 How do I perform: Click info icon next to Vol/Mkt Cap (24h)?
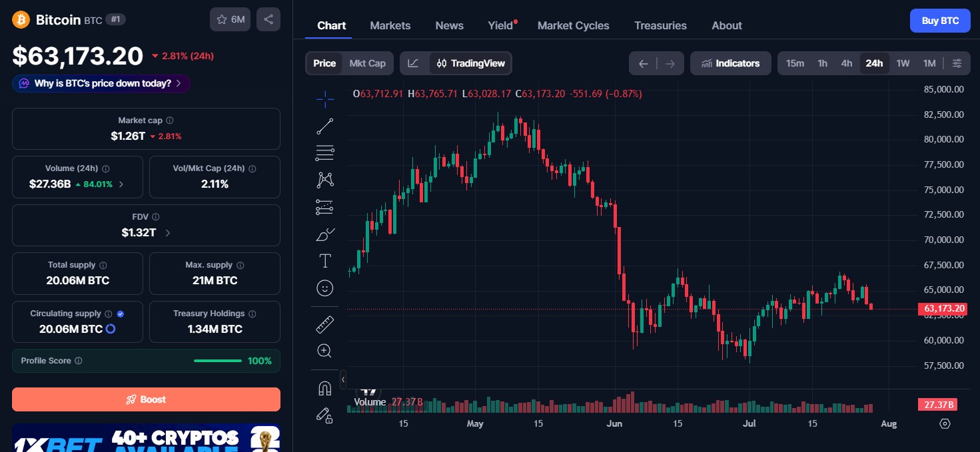point(252,169)
